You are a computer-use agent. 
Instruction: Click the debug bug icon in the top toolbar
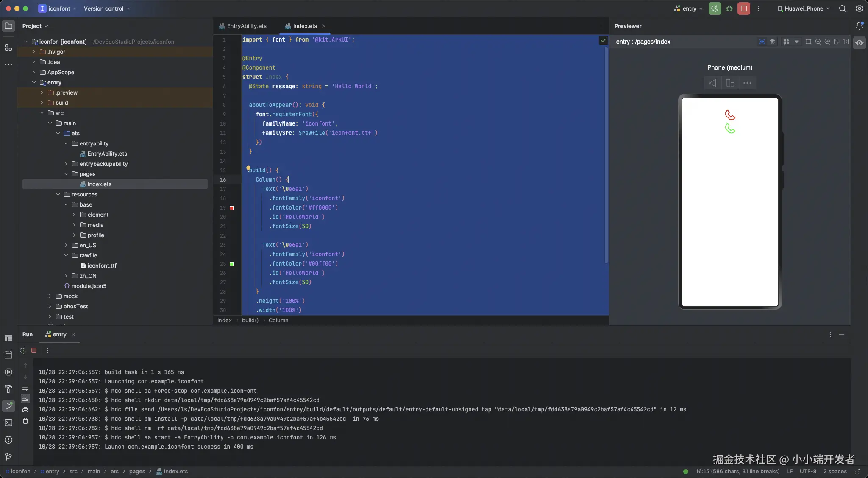click(729, 8)
